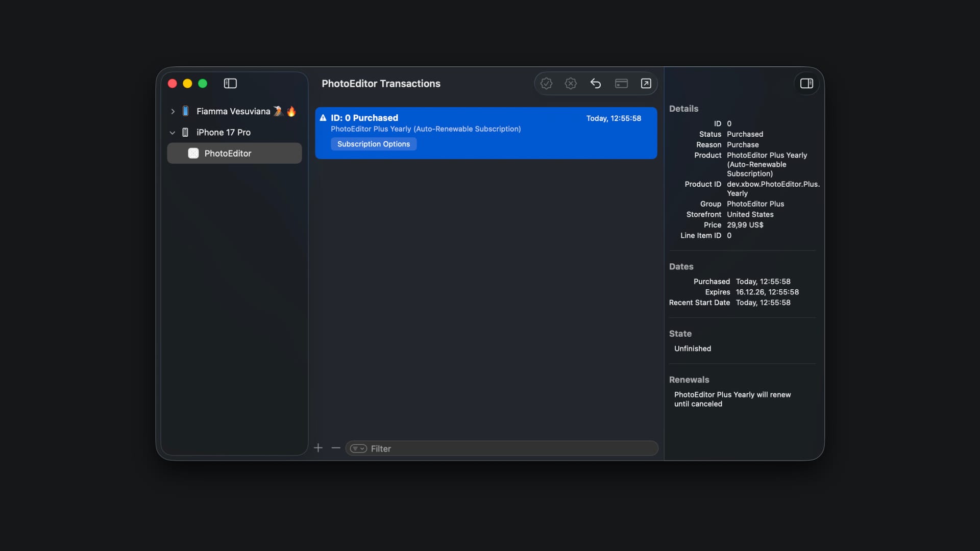Add a transaction with plus button
980x551 pixels.
[x=318, y=448]
